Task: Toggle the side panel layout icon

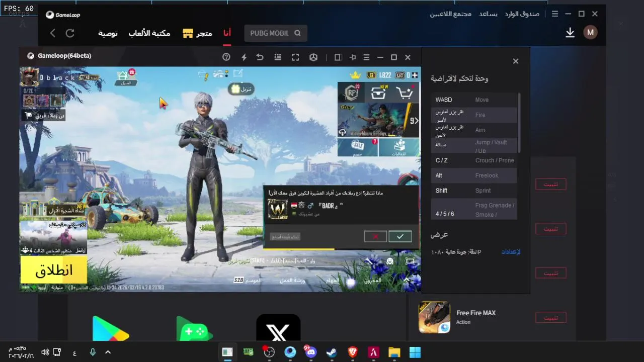Action: coord(338,57)
